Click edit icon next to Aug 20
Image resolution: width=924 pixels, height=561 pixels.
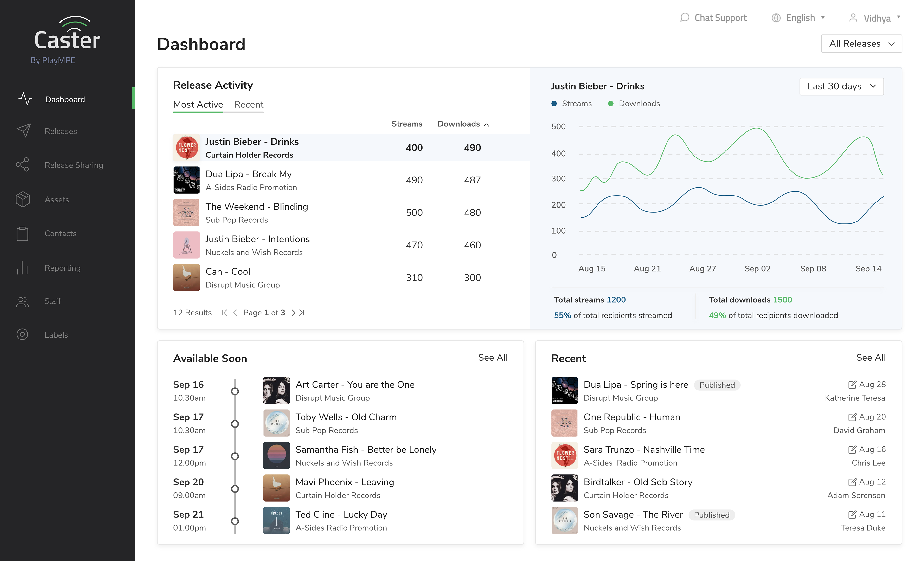tap(852, 417)
